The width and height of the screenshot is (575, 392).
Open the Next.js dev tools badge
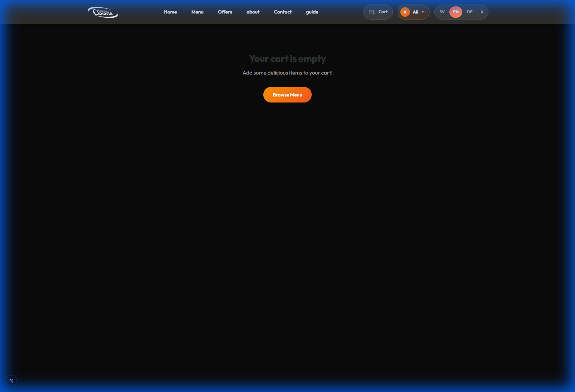(x=11, y=381)
